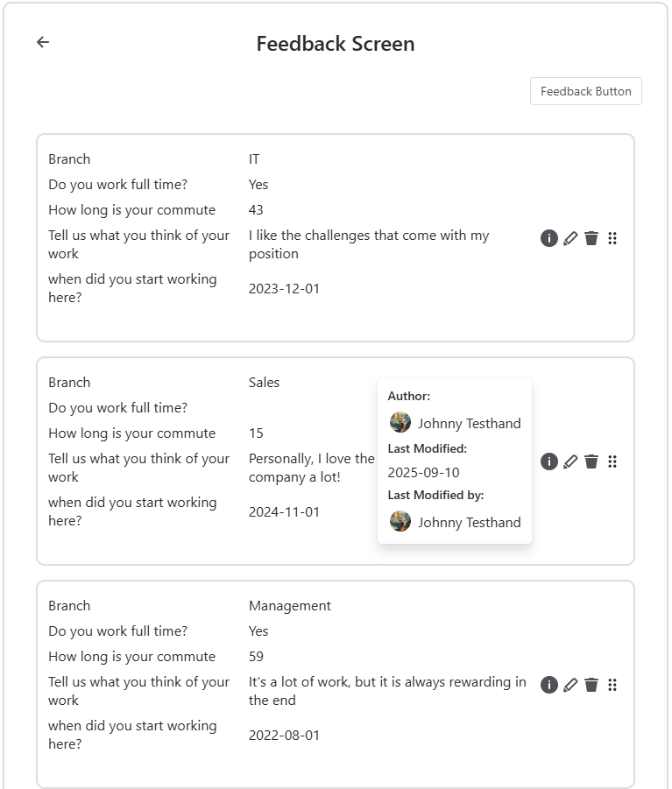Click the Feedback Screen title

[336, 44]
